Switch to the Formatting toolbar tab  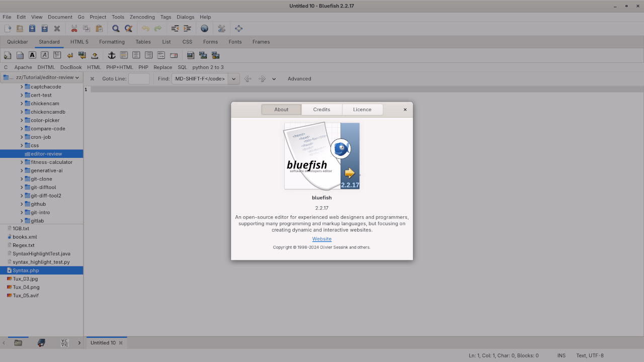(112, 42)
